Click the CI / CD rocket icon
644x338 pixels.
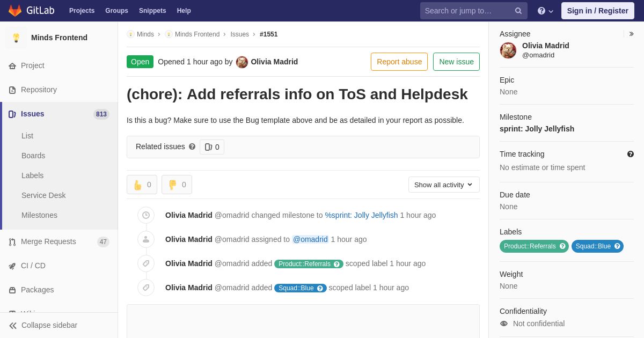[x=12, y=266]
